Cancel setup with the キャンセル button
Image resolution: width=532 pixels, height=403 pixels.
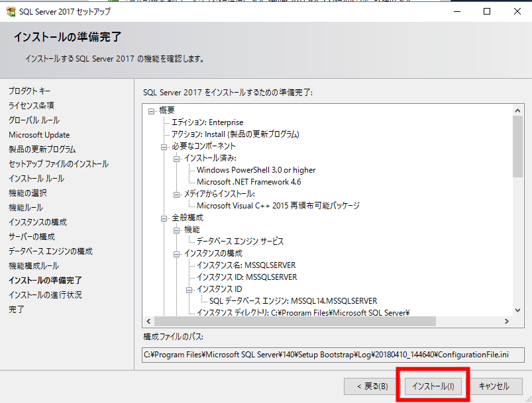tap(494, 386)
